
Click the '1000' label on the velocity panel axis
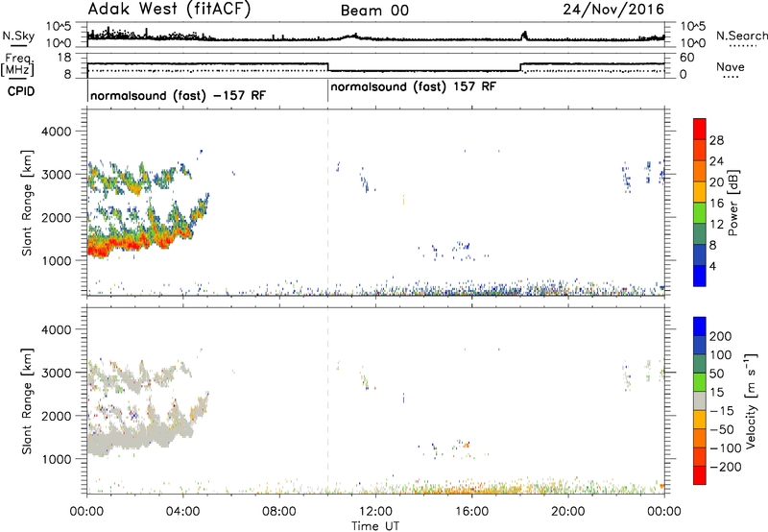57,458
